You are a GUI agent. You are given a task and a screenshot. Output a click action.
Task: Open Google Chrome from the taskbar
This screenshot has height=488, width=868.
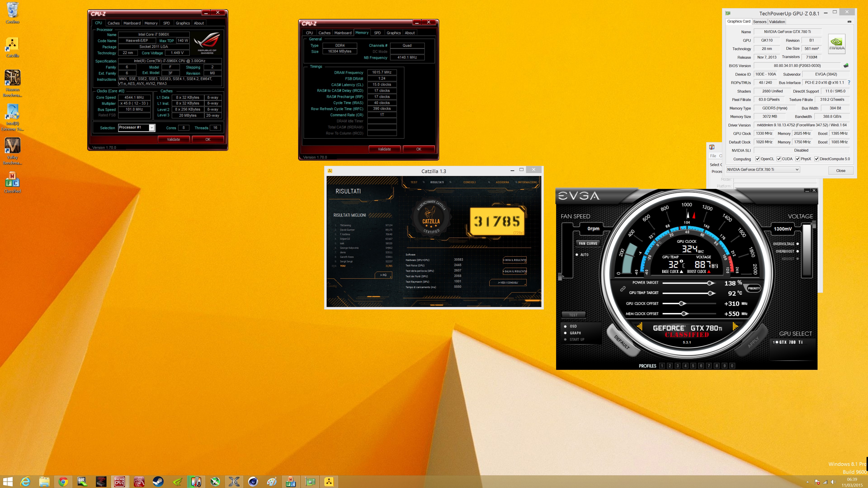click(x=63, y=482)
